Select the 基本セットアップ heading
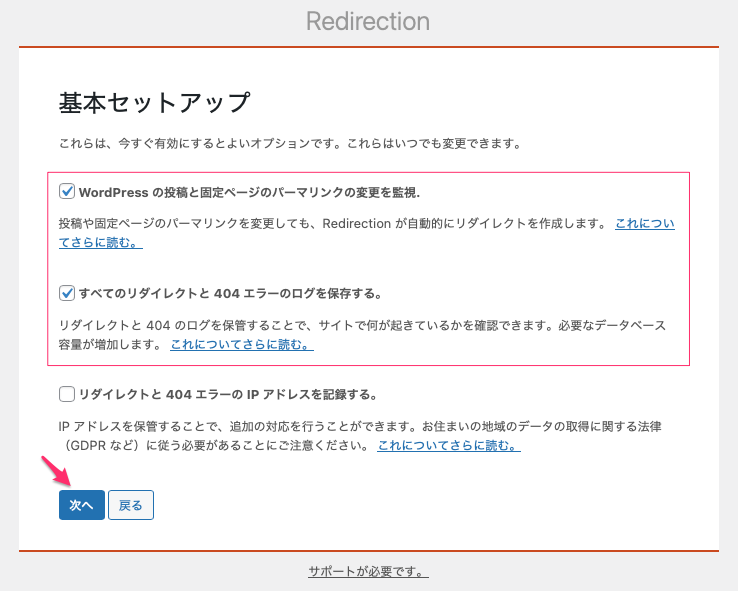 pos(154,103)
